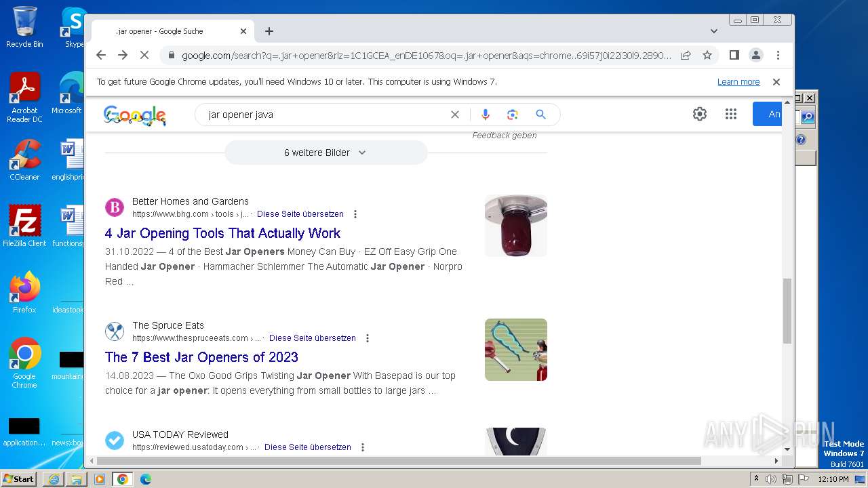Click the forward navigation arrow
This screenshot has width=868, height=488.
pos(123,56)
